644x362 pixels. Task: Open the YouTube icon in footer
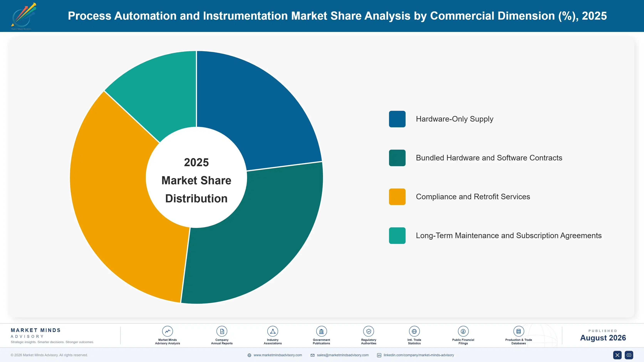point(629,355)
